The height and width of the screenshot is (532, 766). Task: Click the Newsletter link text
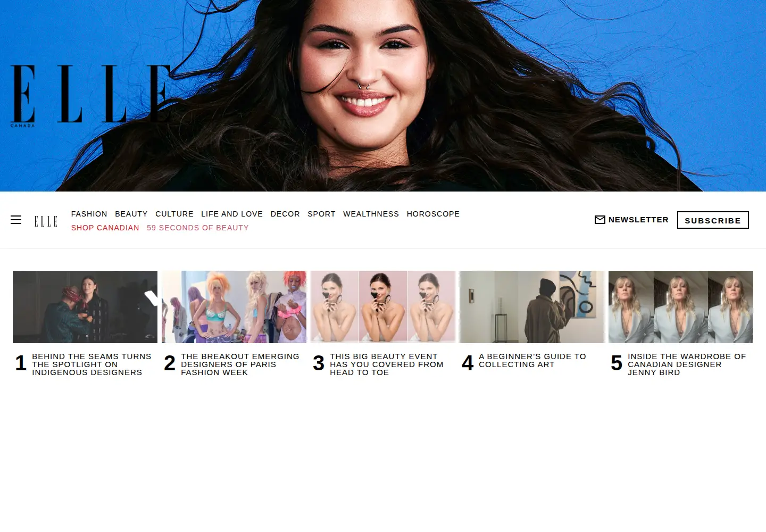(x=638, y=220)
